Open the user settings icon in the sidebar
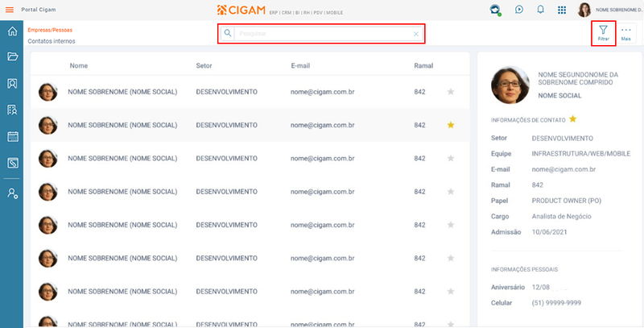 pos(12,193)
